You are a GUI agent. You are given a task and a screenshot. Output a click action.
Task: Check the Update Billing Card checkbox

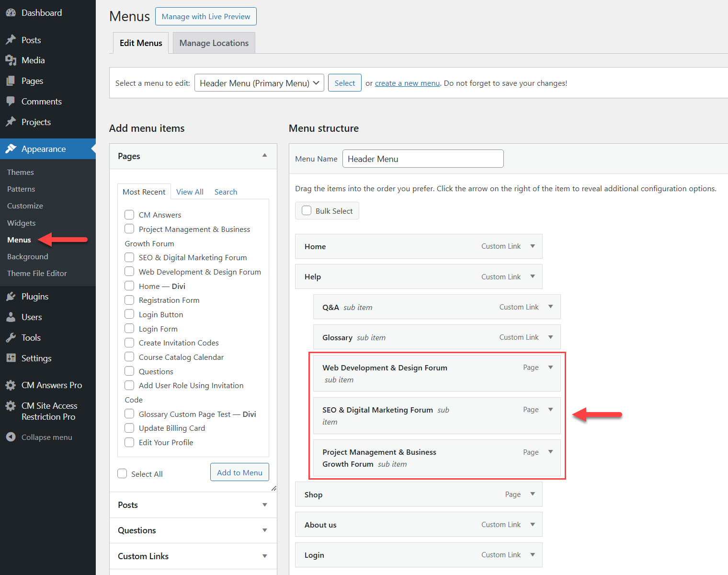[x=129, y=428]
